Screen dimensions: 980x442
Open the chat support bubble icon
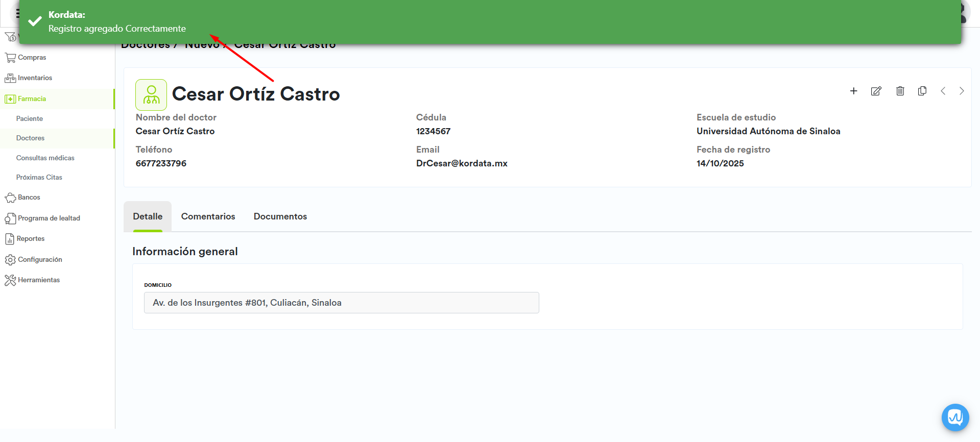(x=955, y=418)
